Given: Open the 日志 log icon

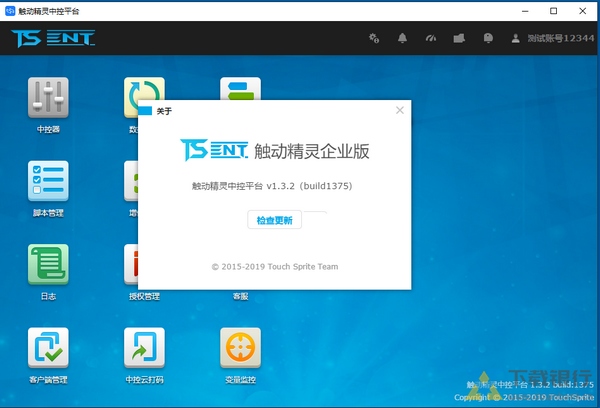Looking at the screenshot, I should pyautogui.click(x=48, y=264).
